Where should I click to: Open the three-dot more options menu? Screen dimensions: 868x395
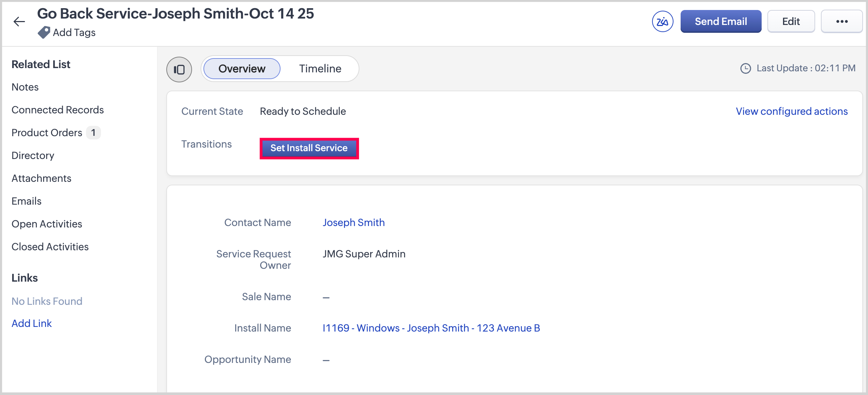click(x=842, y=22)
